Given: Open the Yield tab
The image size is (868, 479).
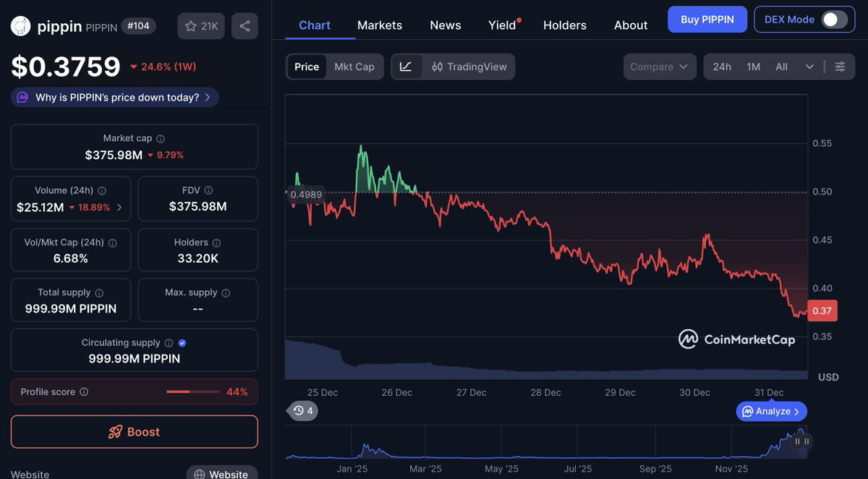Looking at the screenshot, I should click(x=503, y=25).
